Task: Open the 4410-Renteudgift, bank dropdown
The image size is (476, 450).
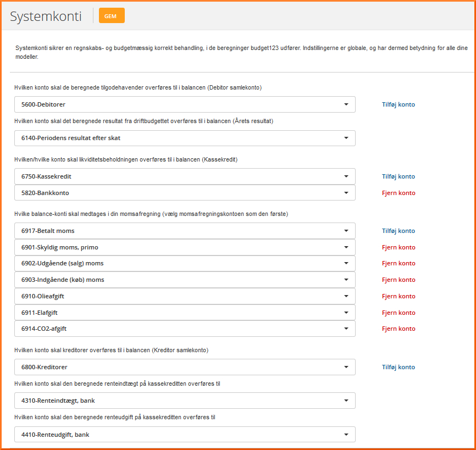Action: pyautogui.click(x=185, y=435)
